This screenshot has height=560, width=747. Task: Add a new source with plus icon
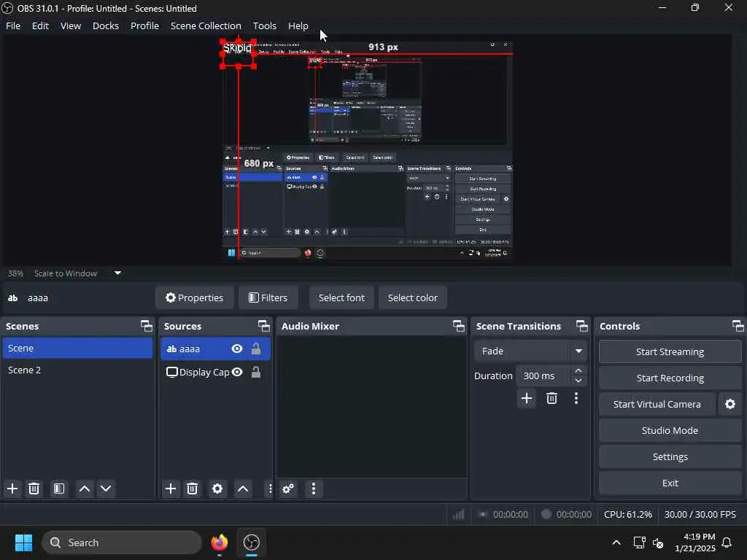[171, 489]
